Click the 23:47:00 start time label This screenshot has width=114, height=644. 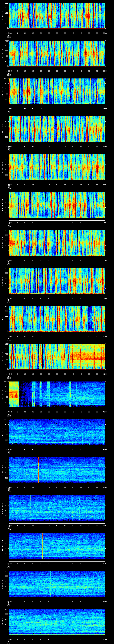[9, 639]
